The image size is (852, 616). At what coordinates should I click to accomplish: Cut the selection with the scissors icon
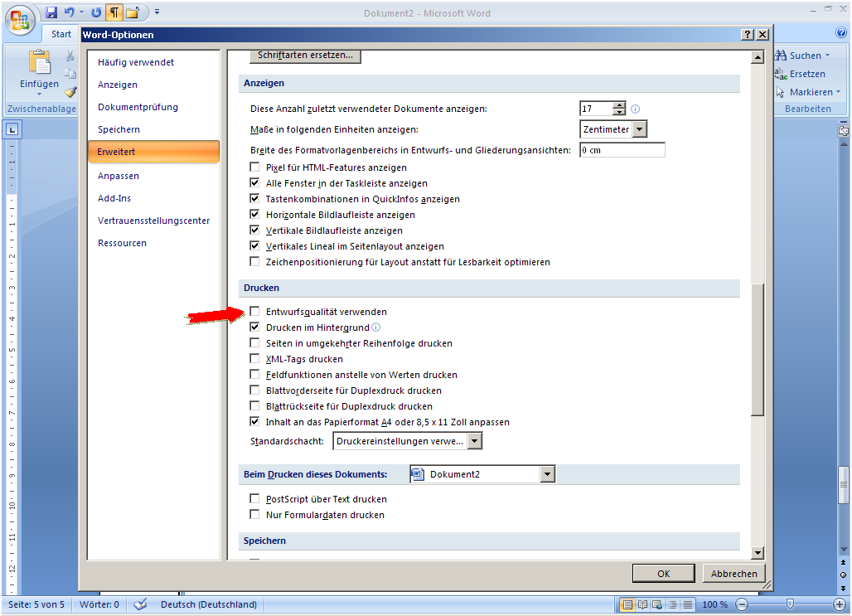click(70, 56)
